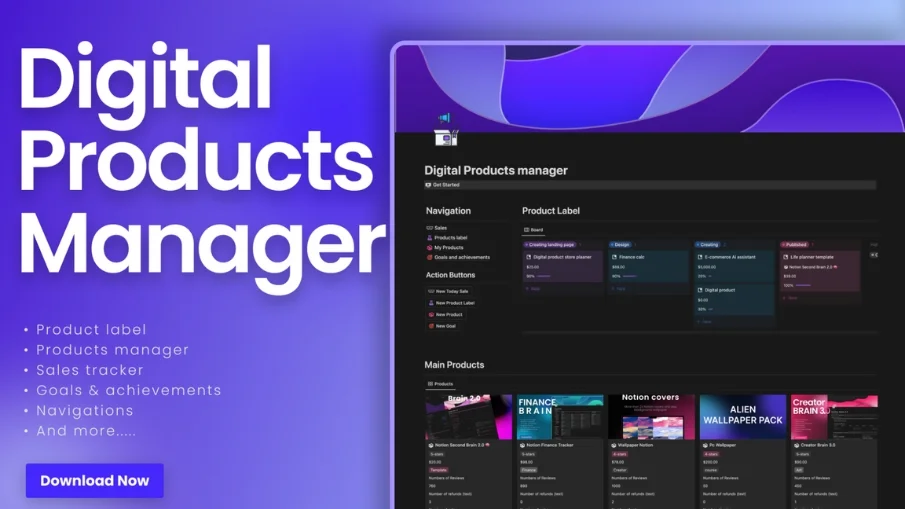Click page icon on E-commerce AI assistant card
The image size is (905, 509).
tap(700, 257)
